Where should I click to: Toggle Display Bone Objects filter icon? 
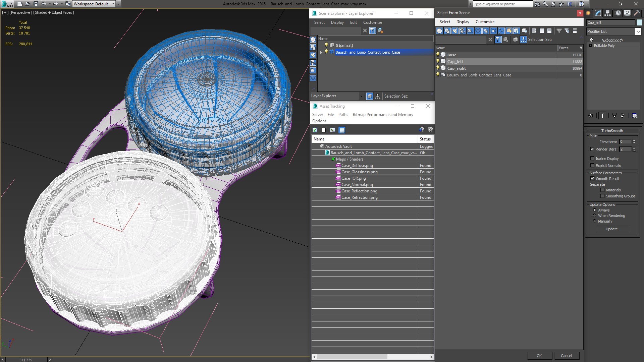click(501, 31)
